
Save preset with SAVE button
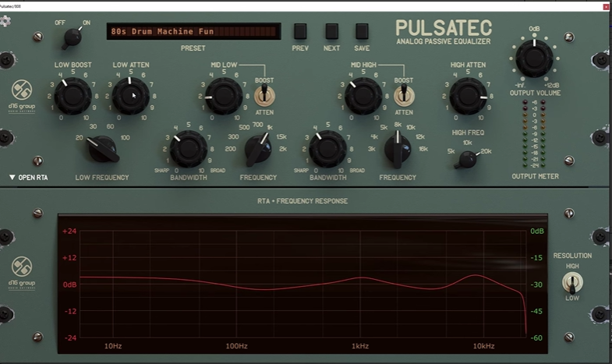pos(362,31)
